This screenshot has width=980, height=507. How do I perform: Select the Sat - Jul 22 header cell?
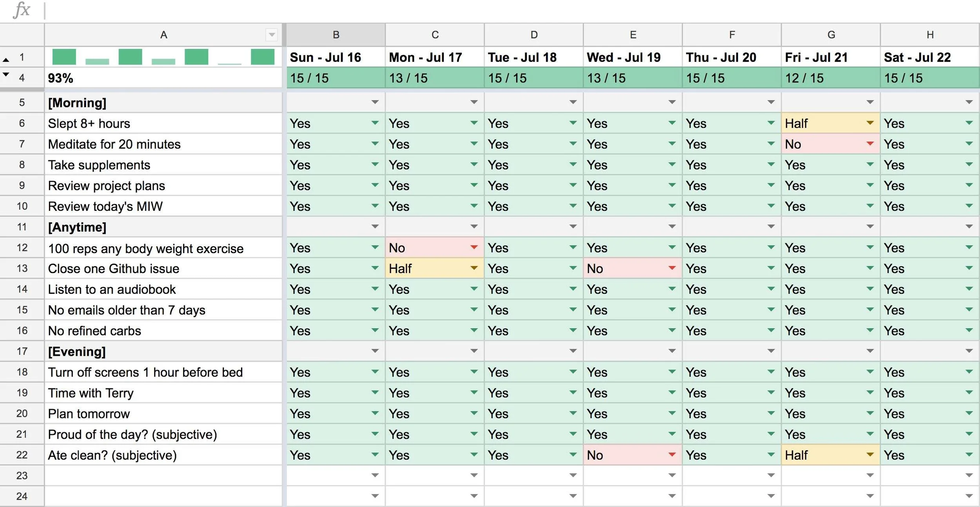click(x=930, y=57)
